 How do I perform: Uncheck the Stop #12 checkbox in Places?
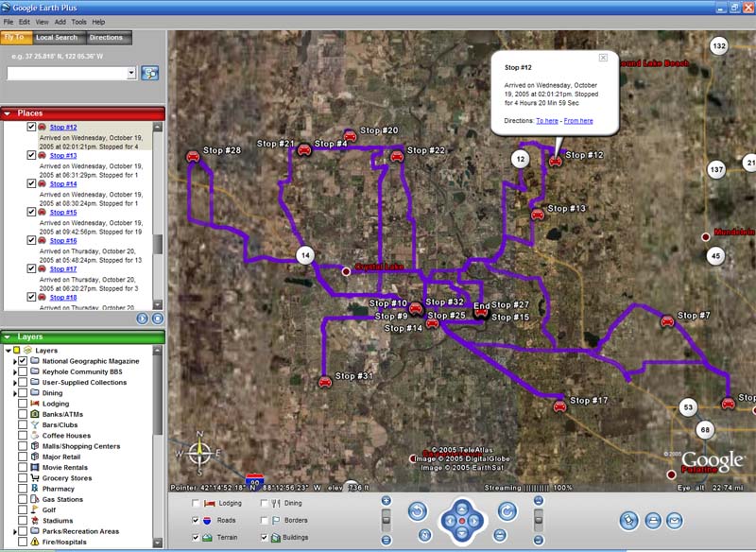point(31,127)
